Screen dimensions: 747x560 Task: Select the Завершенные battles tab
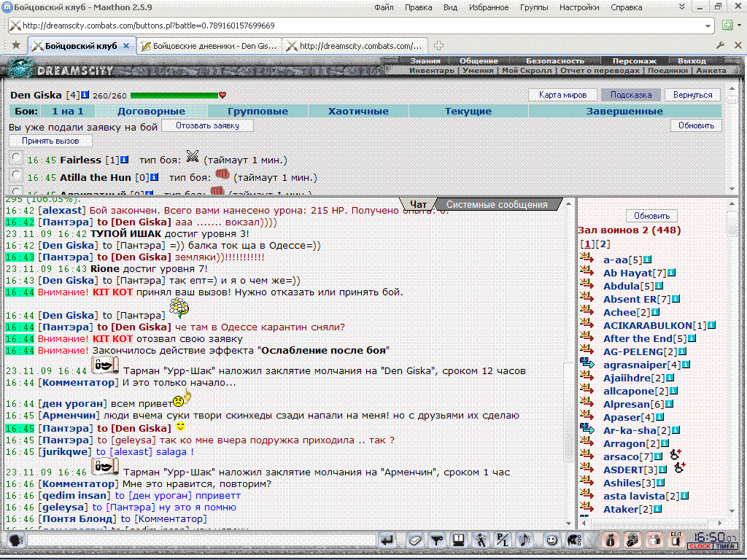tap(624, 111)
